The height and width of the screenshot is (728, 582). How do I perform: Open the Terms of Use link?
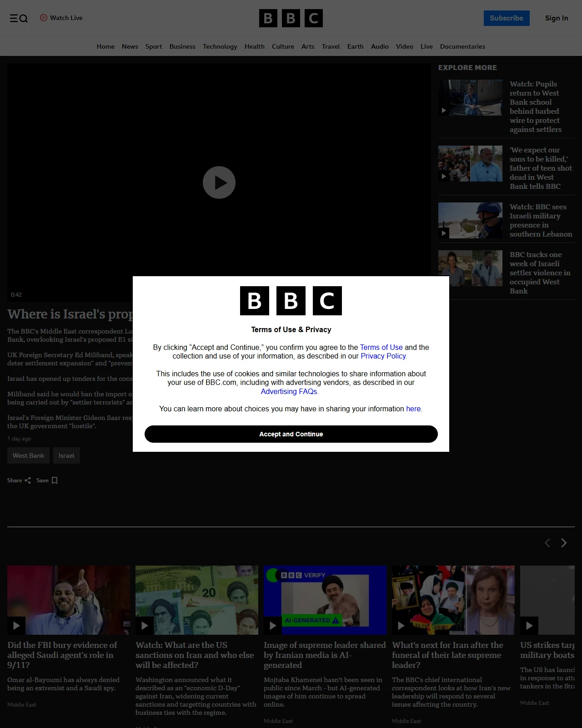click(381, 347)
